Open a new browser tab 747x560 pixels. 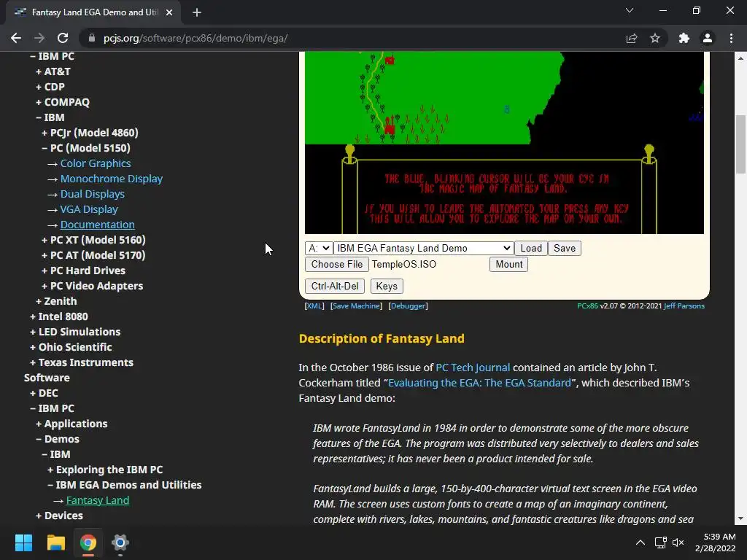197,12
